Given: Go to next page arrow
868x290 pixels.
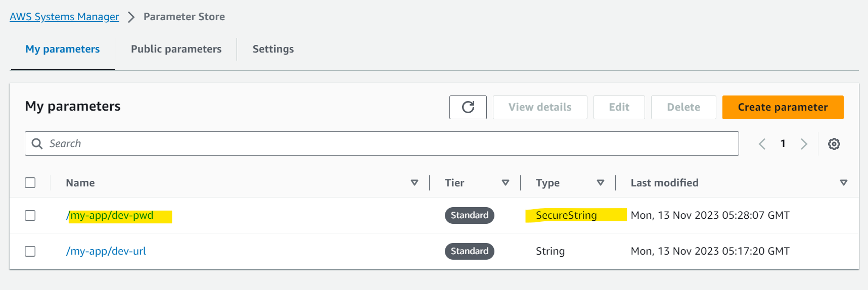Looking at the screenshot, I should click(x=804, y=144).
